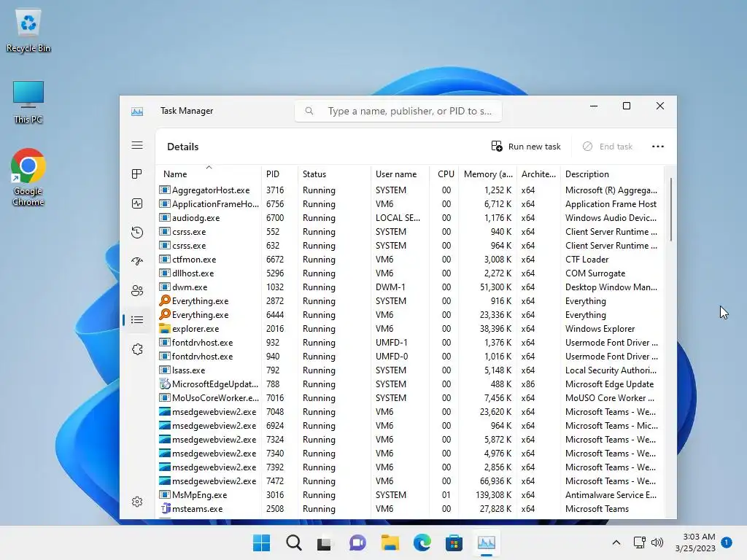Select the dllhost.exe process
This screenshot has width=747, height=560.
pyautogui.click(x=410, y=273)
